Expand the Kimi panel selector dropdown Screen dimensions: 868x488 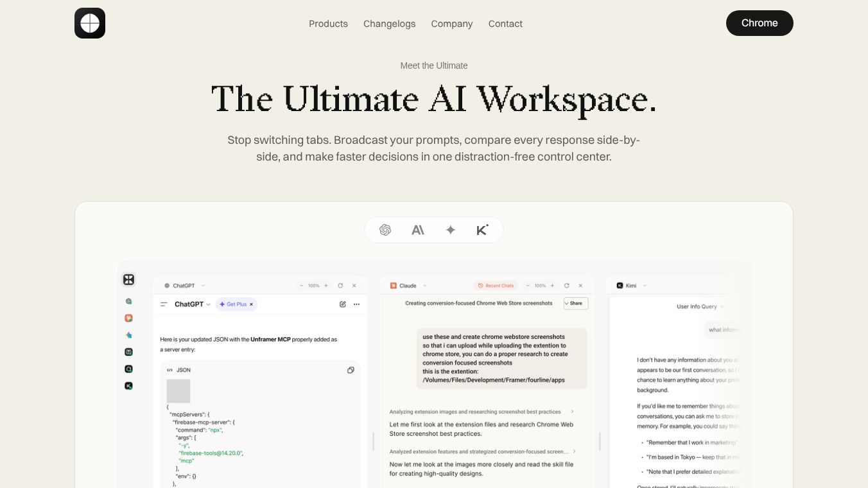(645, 286)
